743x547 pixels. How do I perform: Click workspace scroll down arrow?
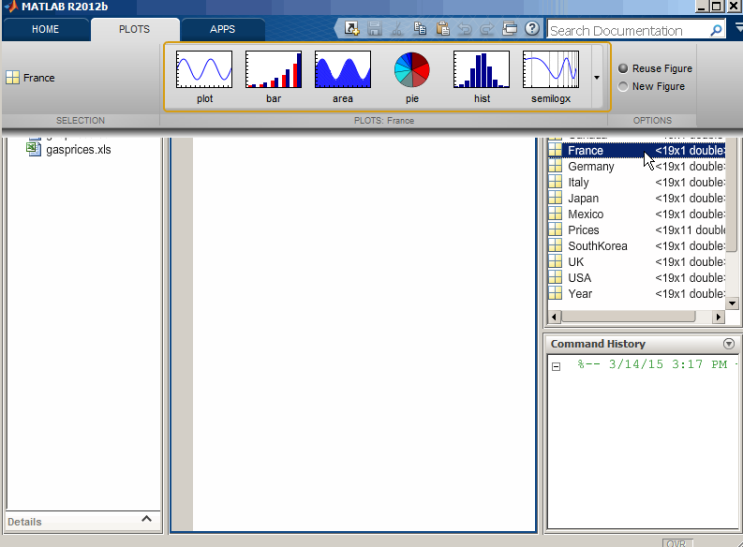pos(732,303)
